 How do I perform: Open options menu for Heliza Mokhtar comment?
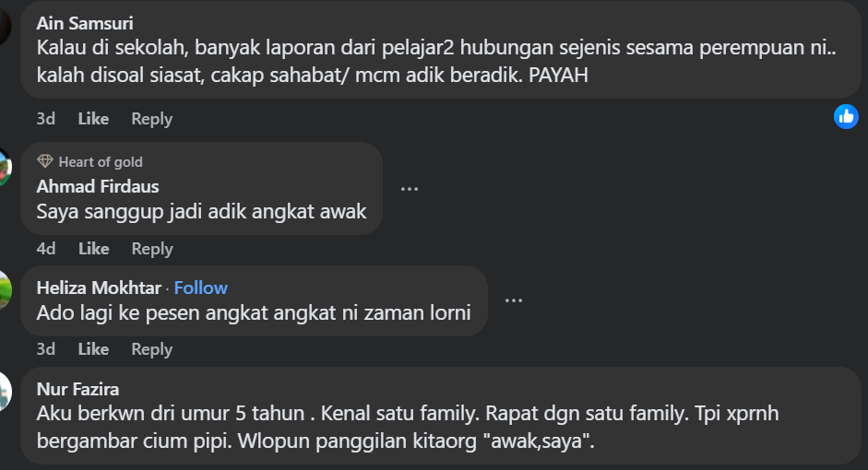coord(513,300)
